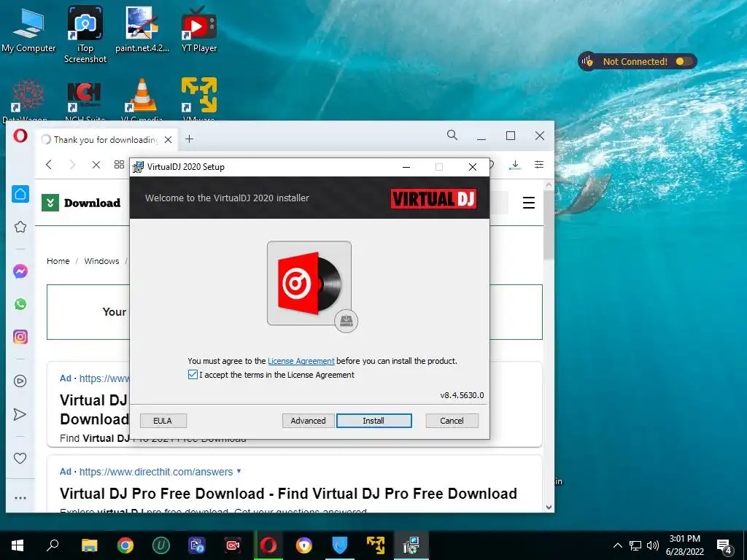Screen dimensions: 747x560
Task: Click the VirtualDJ vinyl logo image
Action: pyautogui.click(x=309, y=284)
